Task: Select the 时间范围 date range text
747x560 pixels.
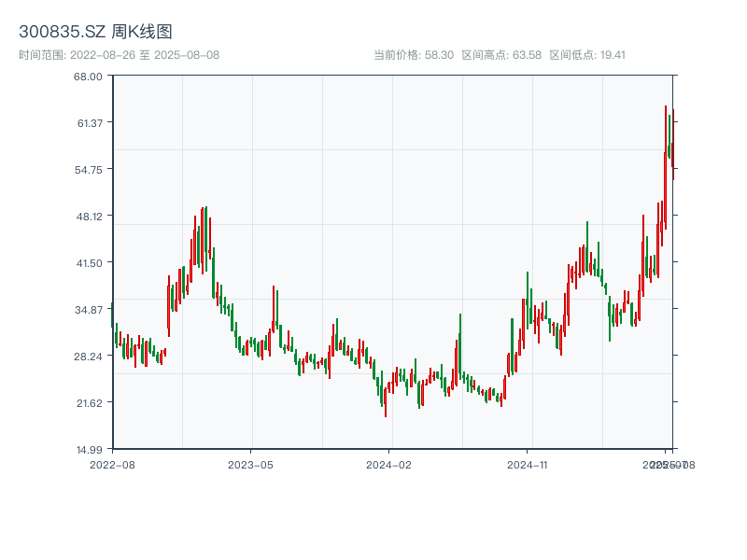Action: click(x=119, y=55)
